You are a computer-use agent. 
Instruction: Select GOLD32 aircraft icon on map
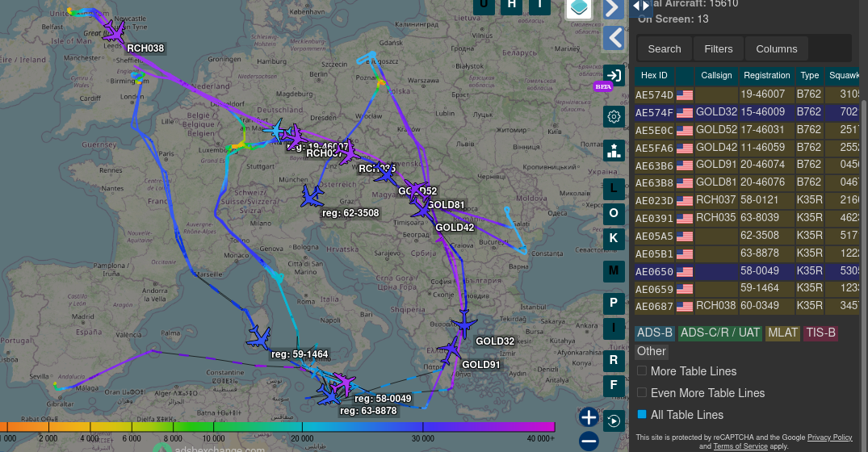[x=464, y=323]
